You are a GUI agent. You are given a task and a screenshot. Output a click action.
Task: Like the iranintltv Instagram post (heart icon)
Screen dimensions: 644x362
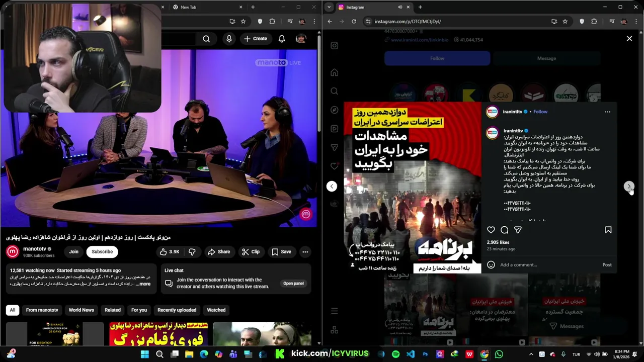[x=491, y=230]
